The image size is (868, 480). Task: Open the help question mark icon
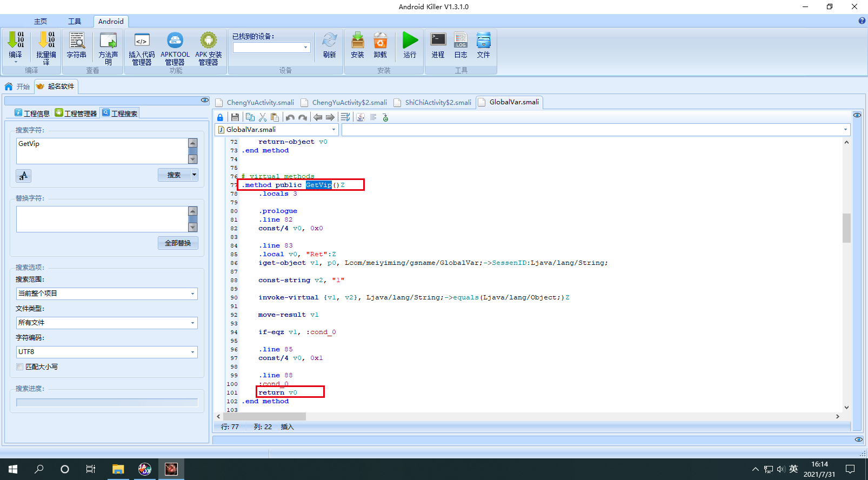(862, 21)
